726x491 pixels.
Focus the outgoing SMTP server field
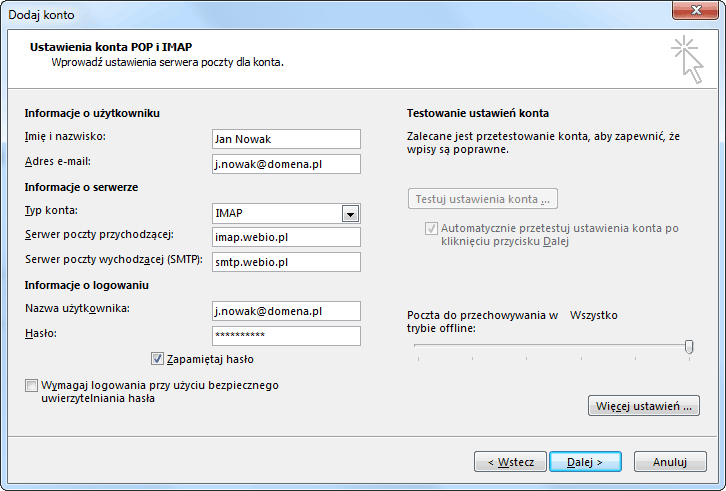(286, 262)
